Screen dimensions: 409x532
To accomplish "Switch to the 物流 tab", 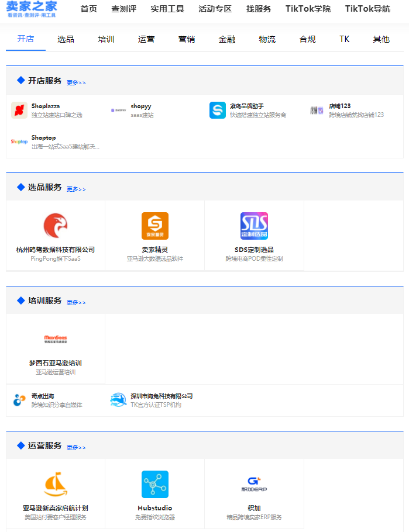I will (267, 39).
